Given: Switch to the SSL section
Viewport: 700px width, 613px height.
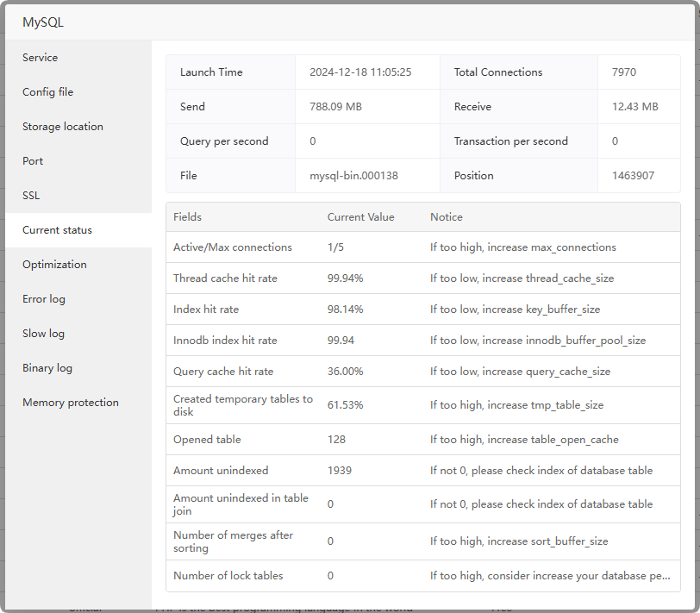Looking at the screenshot, I should (x=31, y=196).
